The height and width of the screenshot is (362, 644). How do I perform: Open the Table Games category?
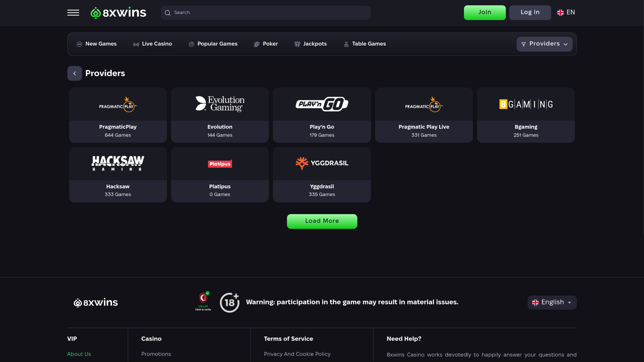pyautogui.click(x=365, y=44)
